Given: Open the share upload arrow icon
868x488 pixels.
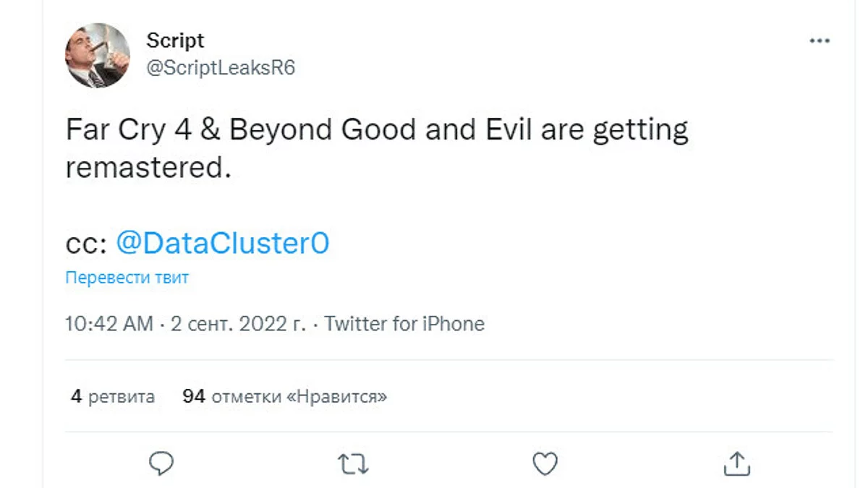Looking at the screenshot, I should (x=736, y=463).
